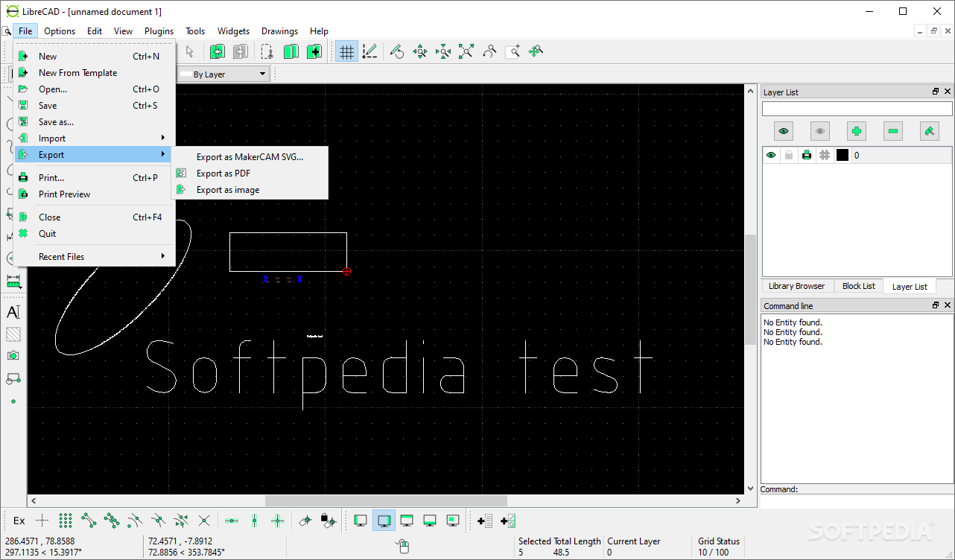955x560 pixels.
Task: Click the lock relative zero icon
Action: pyautogui.click(x=328, y=521)
